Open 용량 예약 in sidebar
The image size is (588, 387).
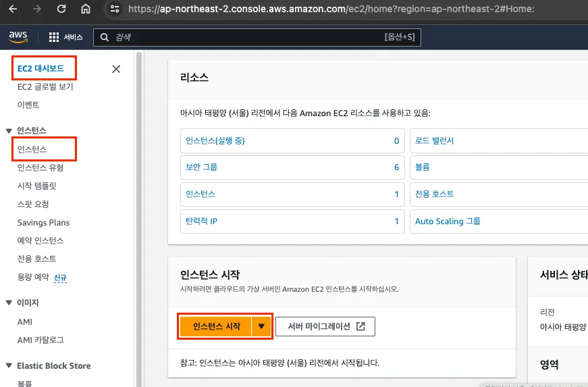[x=33, y=277]
